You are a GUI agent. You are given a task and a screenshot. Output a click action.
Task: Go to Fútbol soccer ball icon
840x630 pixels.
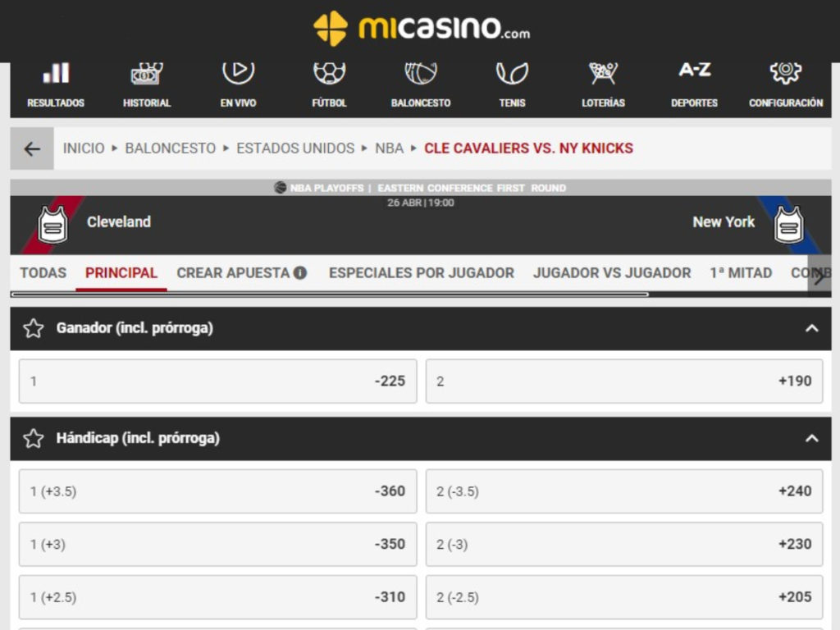click(x=330, y=73)
